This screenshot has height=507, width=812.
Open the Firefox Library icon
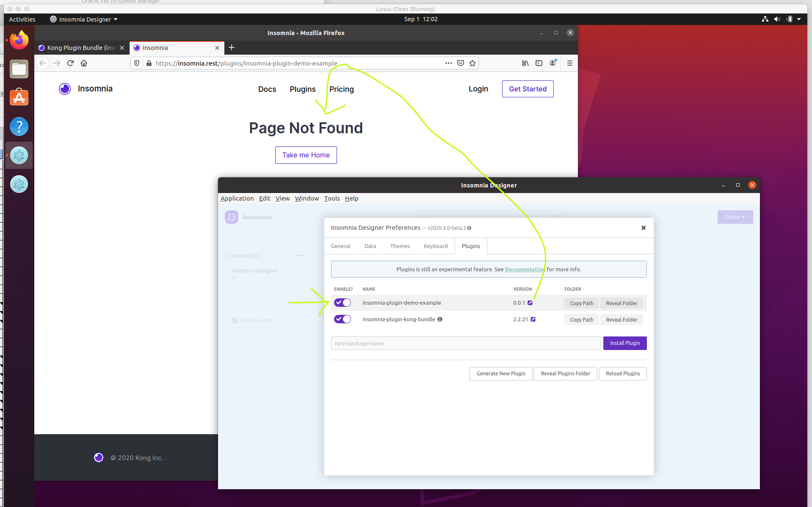point(525,63)
